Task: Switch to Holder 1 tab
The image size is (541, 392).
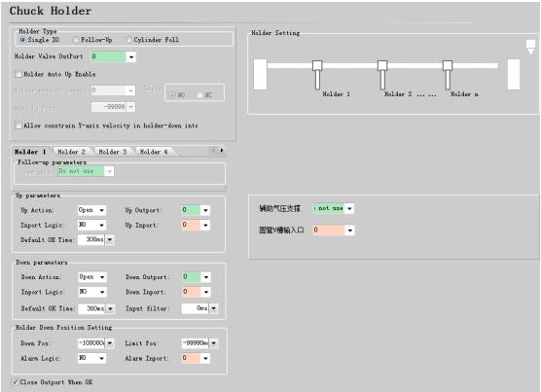Action: coord(31,152)
